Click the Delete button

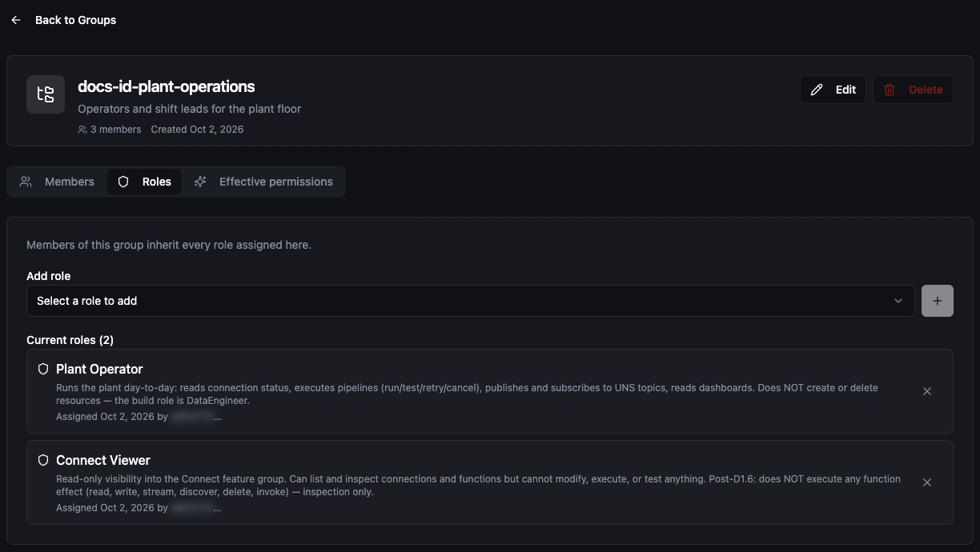(x=913, y=90)
